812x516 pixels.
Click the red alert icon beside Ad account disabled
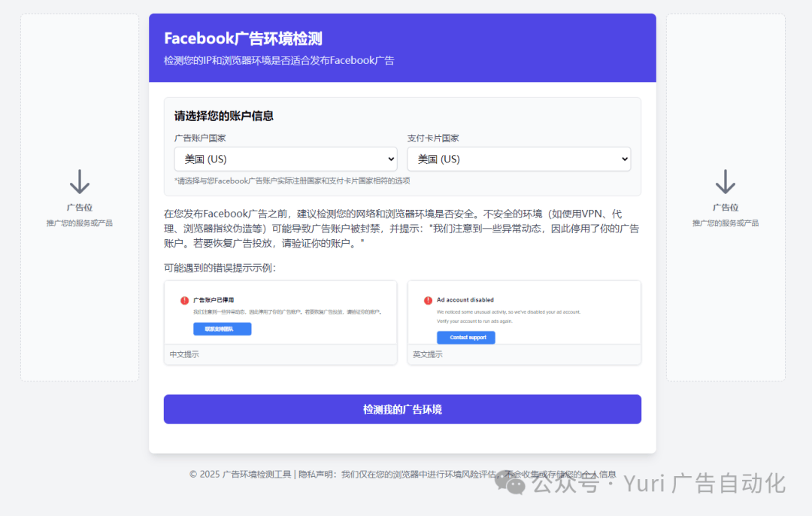(429, 300)
